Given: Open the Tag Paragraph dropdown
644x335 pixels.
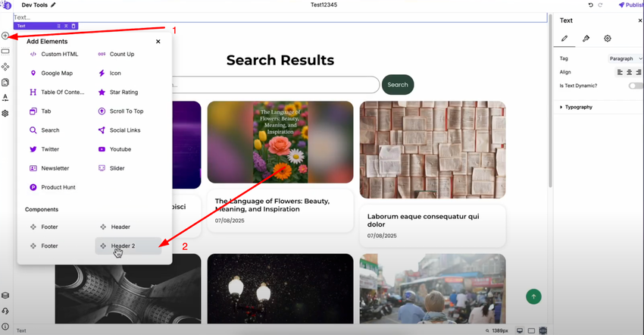Looking at the screenshot, I should (x=625, y=59).
